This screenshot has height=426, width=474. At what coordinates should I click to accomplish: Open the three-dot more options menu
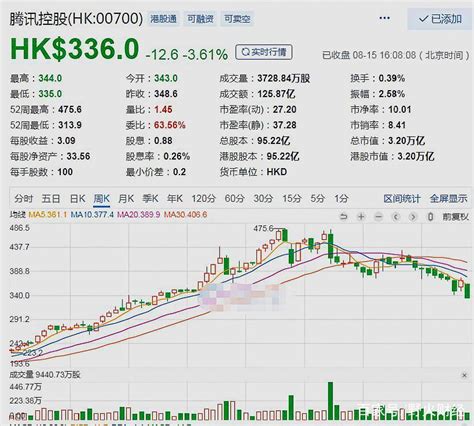point(384,18)
